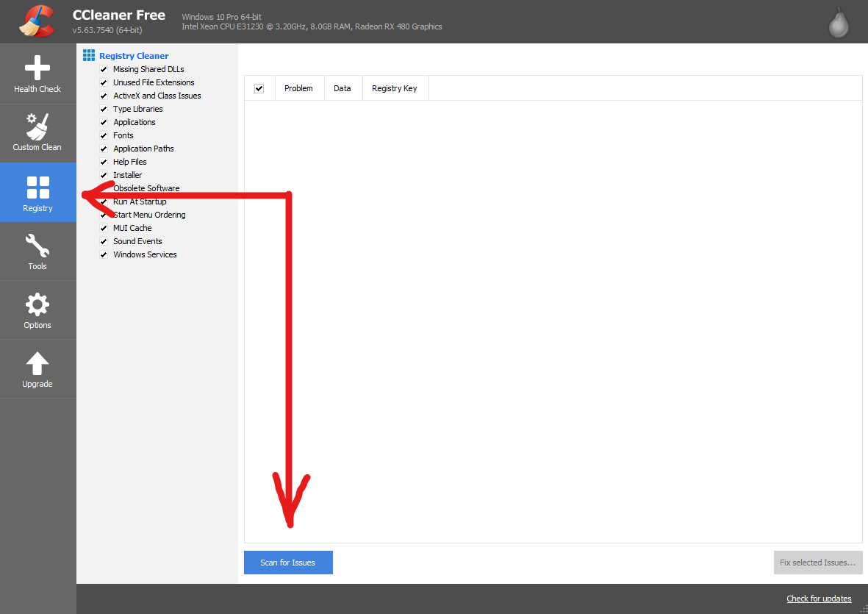The image size is (868, 614).
Task: Open the Options gear section
Action: point(37,310)
